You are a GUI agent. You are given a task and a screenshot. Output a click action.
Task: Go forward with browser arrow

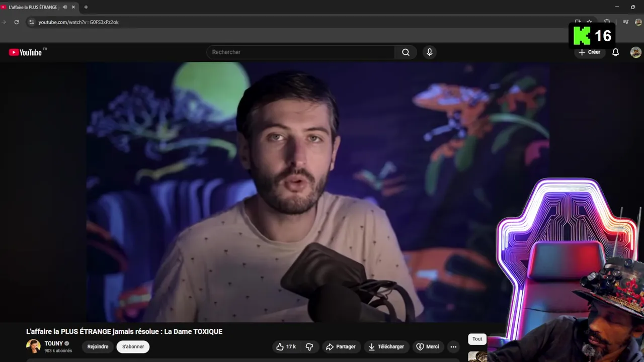tap(4, 22)
